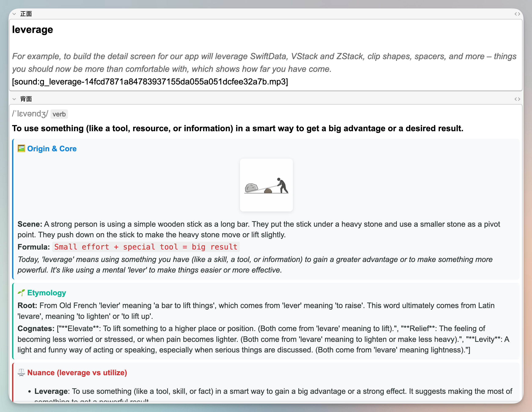This screenshot has height=412, width=532.
Task: Click the bold definition sentence
Action: [x=237, y=128]
